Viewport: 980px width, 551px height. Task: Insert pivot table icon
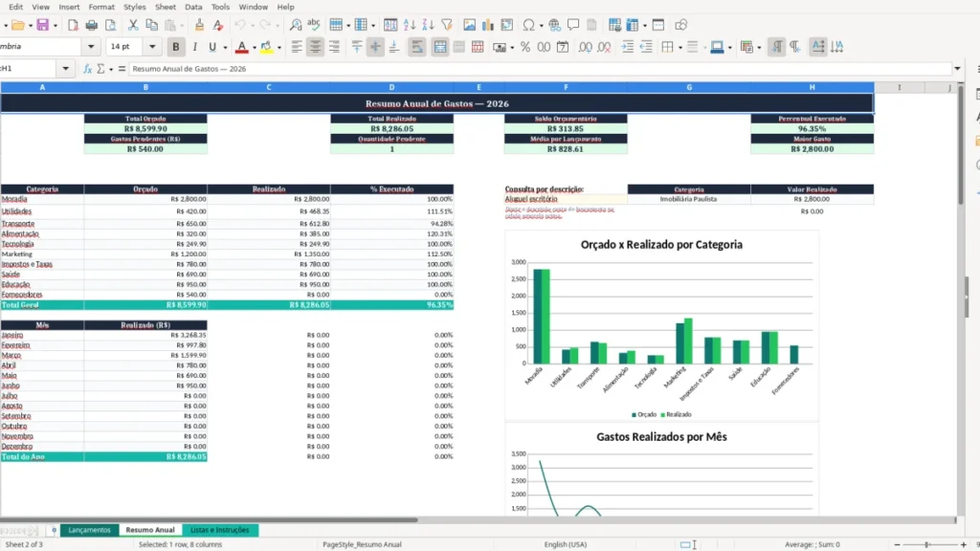(x=507, y=25)
